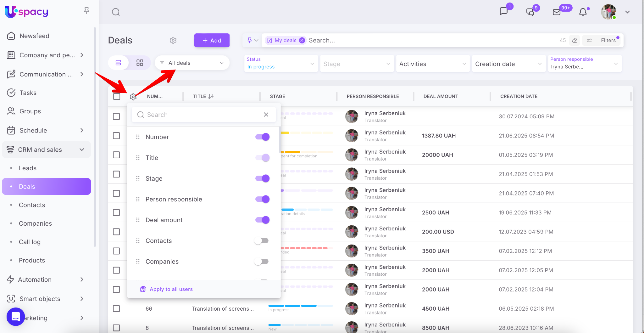The width and height of the screenshot is (644, 333).
Task: Click the notifications bell icon
Action: point(583,12)
